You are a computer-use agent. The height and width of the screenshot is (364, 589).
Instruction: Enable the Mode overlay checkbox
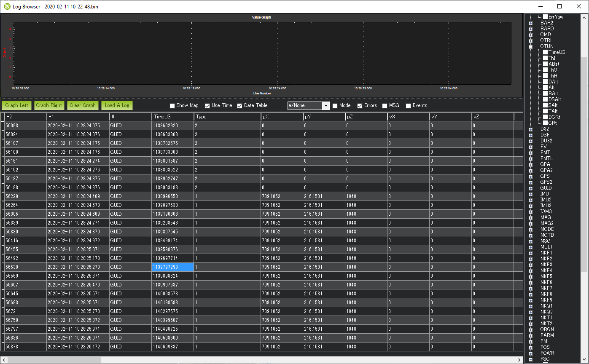click(335, 105)
